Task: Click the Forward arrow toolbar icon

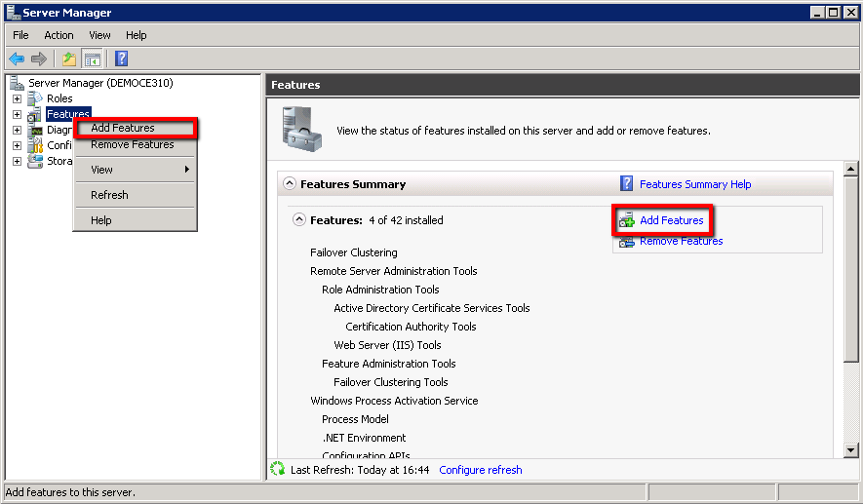Action: click(x=39, y=59)
